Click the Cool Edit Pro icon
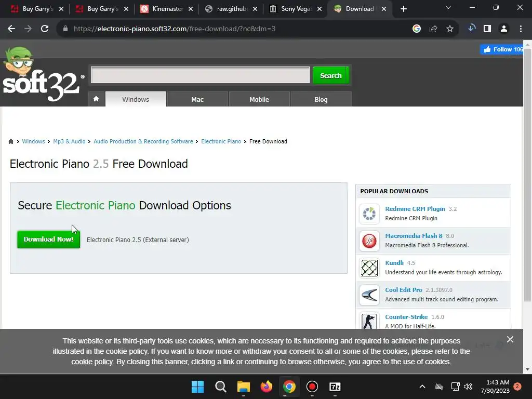Screen dimensions: 532x399 [x=369, y=295]
